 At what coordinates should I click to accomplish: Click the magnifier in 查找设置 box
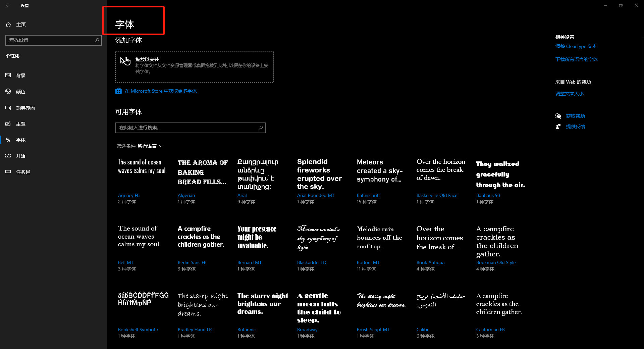coord(97,40)
